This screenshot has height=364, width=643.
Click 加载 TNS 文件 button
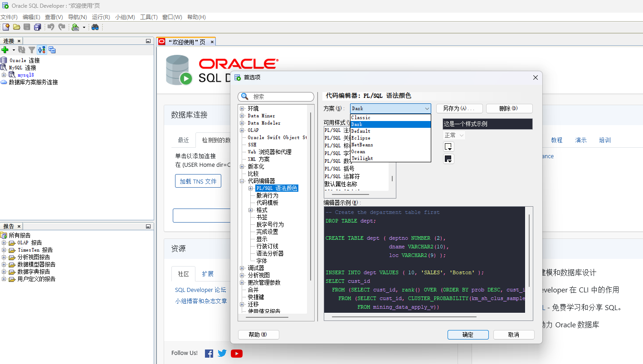[x=198, y=181]
